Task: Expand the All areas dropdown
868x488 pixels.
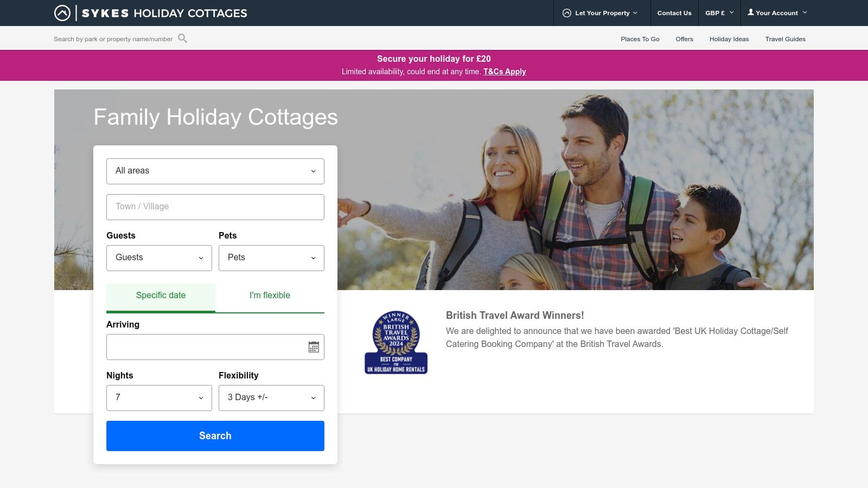Action: (215, 171)
